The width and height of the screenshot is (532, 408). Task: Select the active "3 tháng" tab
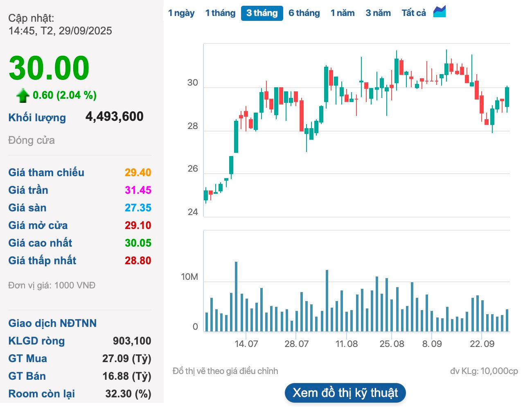(x=262, y=13)
